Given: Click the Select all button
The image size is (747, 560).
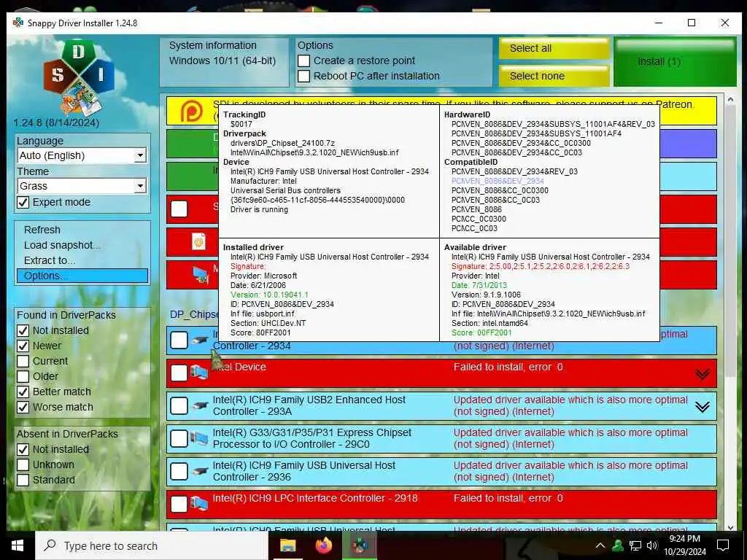Looking at the screenshot, I should point(554,49).
